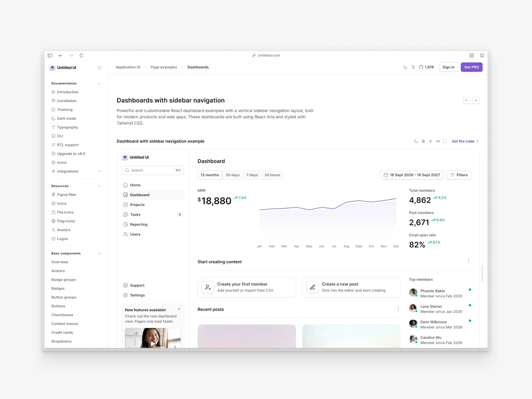Click the lightning bolt icon beside Get the code
Image resolution: width=532 pixels, height=399 pixels.
click(x=430, y=141)
